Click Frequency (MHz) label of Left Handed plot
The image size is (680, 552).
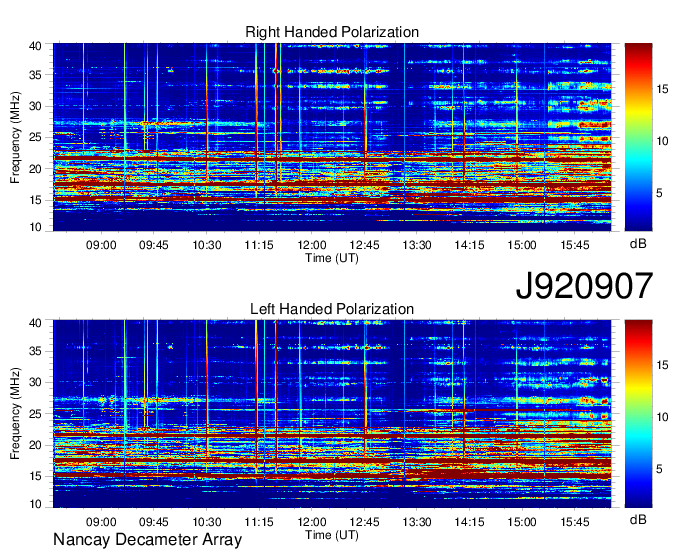tap(15, 414)
